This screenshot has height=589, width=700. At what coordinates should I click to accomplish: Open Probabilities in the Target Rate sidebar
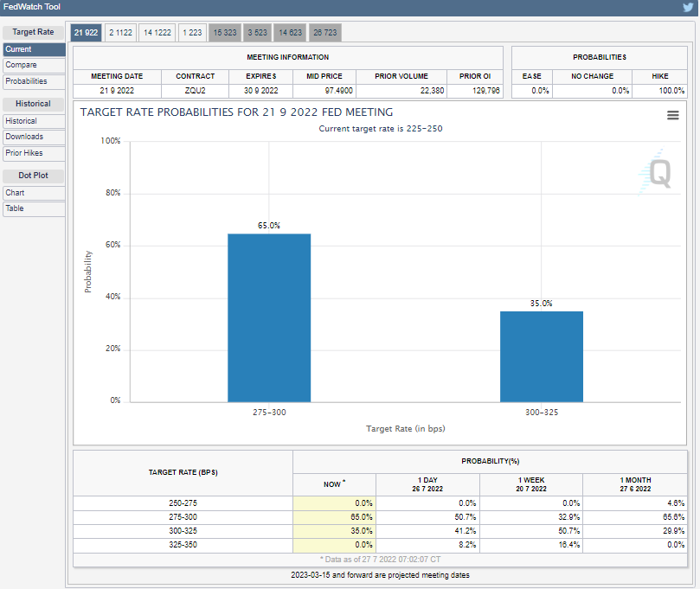click(x=34, y=81)
